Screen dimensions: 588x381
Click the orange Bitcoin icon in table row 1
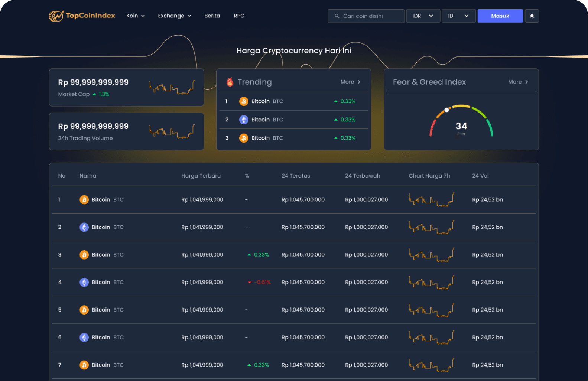click(84, 200)
